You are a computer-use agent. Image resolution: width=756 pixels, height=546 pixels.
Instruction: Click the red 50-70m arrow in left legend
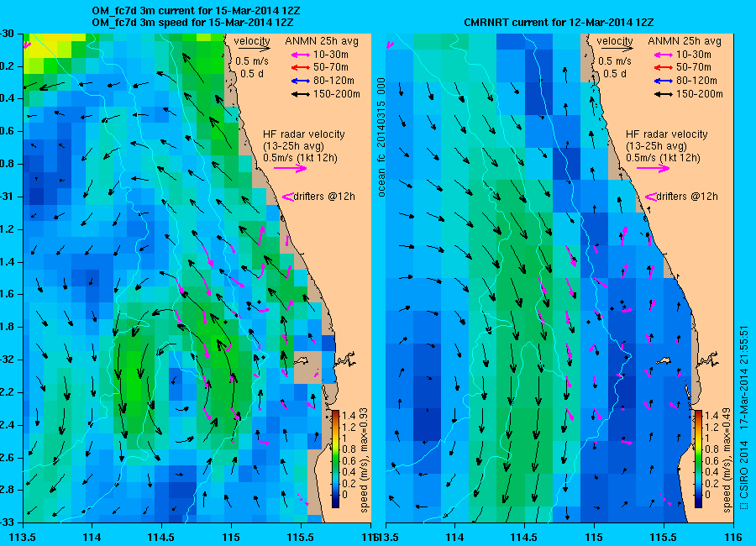(x=301, y=68)
